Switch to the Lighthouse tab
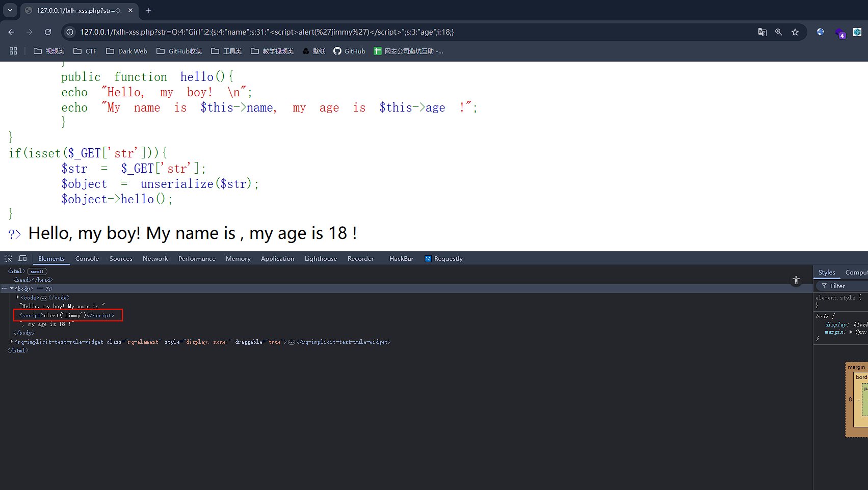 321,259
